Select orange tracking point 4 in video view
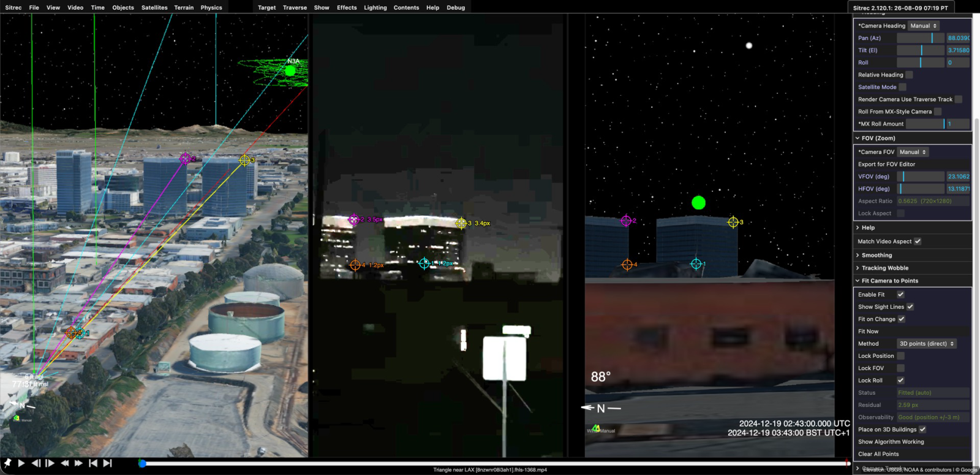This screenshot has height=475, width=980. click(x=355, y=265)
